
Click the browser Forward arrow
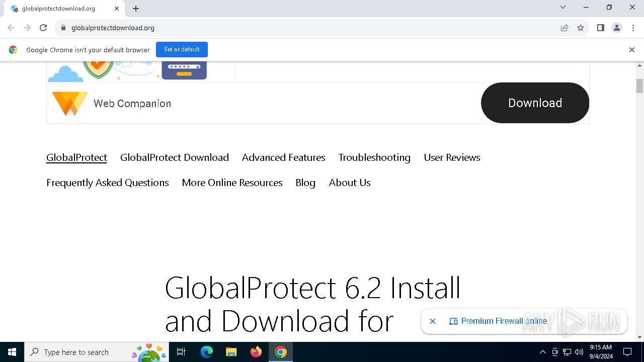pyautogui.click(x=27, y=28)
